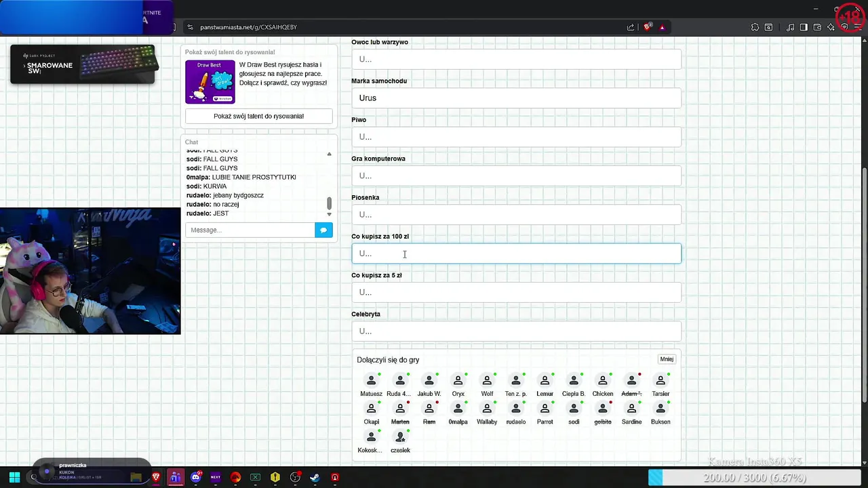
Task: Click the chat Message input box
Action: [250, 230]
